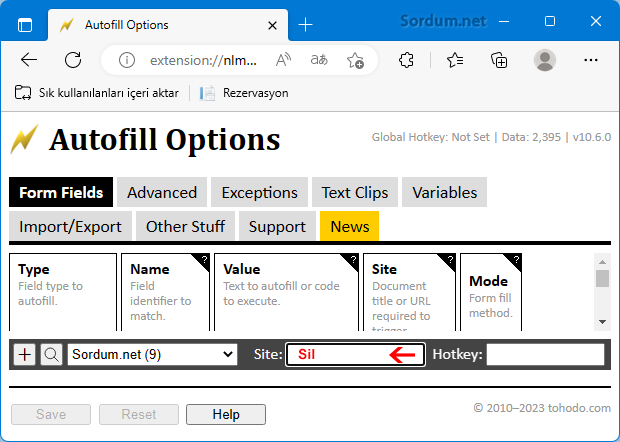620x442 pixels.
Task: Expand the Sordum.net (9) profile dropdown
Action: click(x=152, y=354)
